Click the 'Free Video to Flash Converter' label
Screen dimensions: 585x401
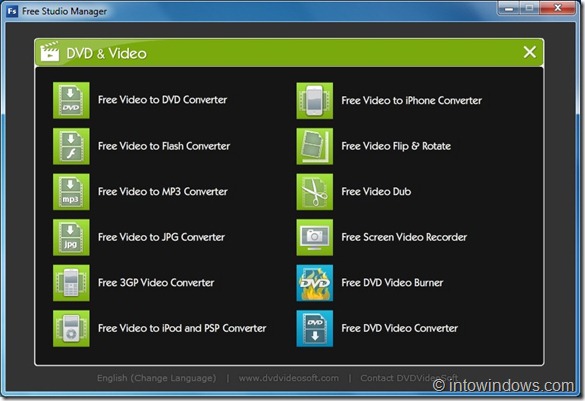pyautogui.click(x=164, y=146)
